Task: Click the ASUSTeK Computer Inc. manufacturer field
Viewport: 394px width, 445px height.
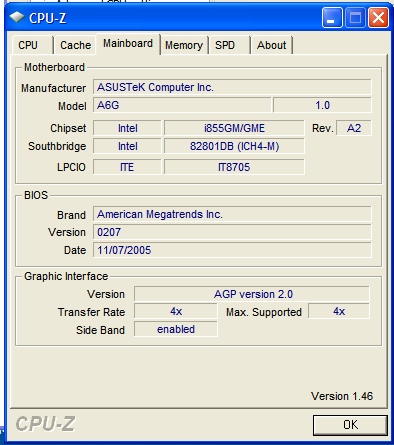Action: [x=232, y=87]
